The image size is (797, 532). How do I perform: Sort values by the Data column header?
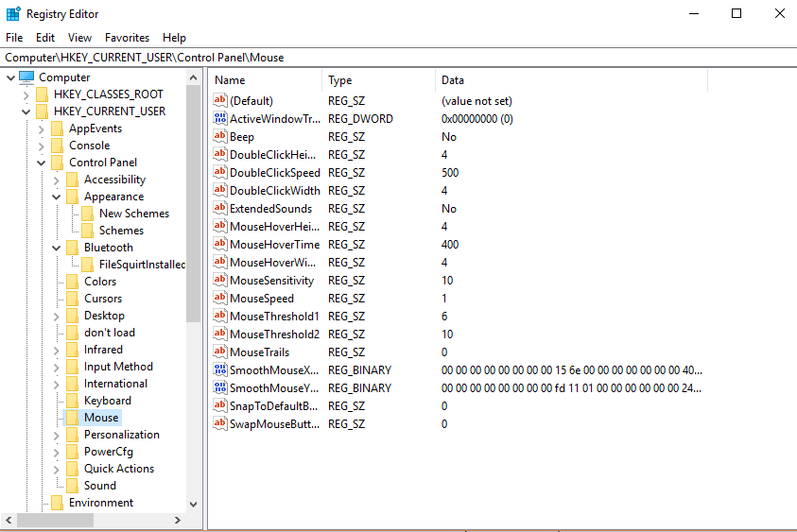(x=572, y=80)
